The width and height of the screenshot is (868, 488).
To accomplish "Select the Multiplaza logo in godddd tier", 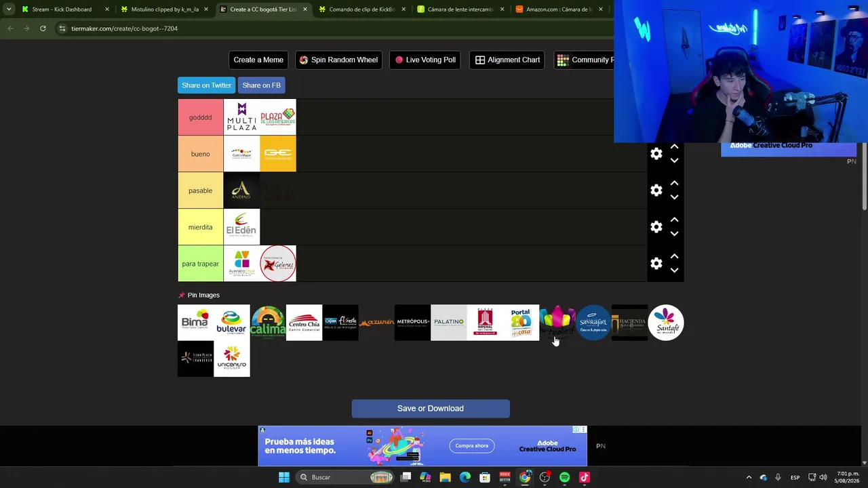I will 241,117.
